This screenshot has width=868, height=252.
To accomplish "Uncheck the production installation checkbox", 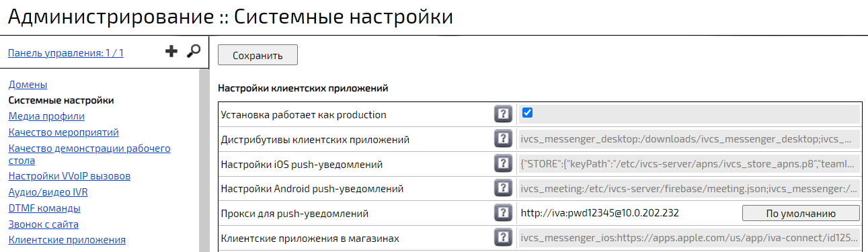I will coord(528,113).
